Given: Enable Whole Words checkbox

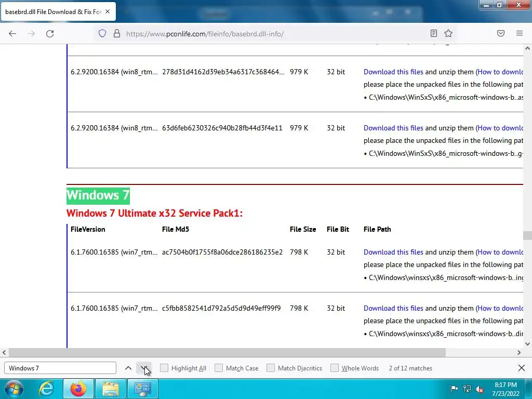Looking at the screenshot, I should click(335, 368).
